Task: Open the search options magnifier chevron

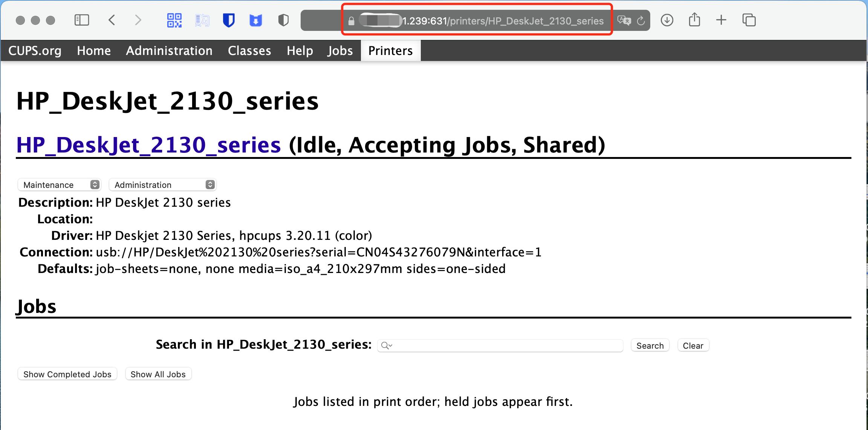Action: click(387, 346)
